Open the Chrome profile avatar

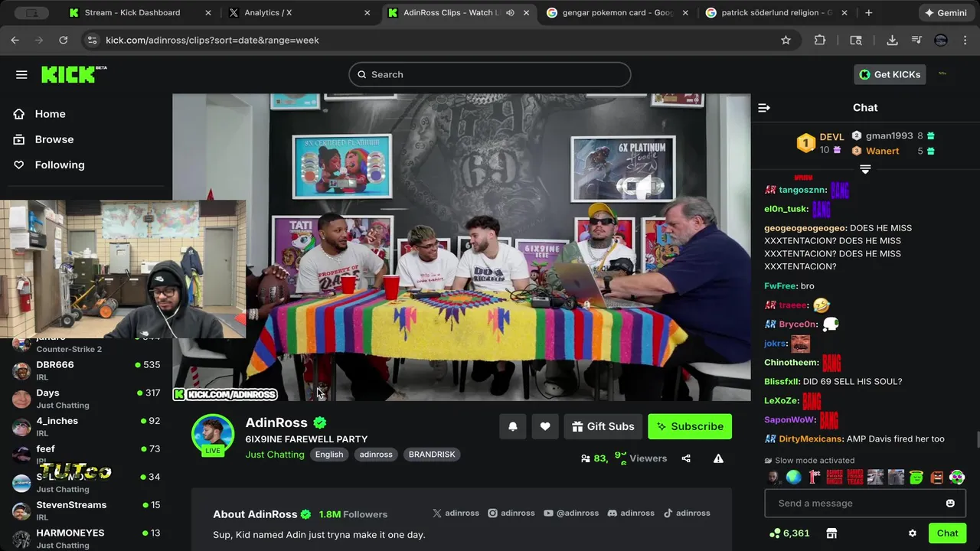tap(941, 40)
